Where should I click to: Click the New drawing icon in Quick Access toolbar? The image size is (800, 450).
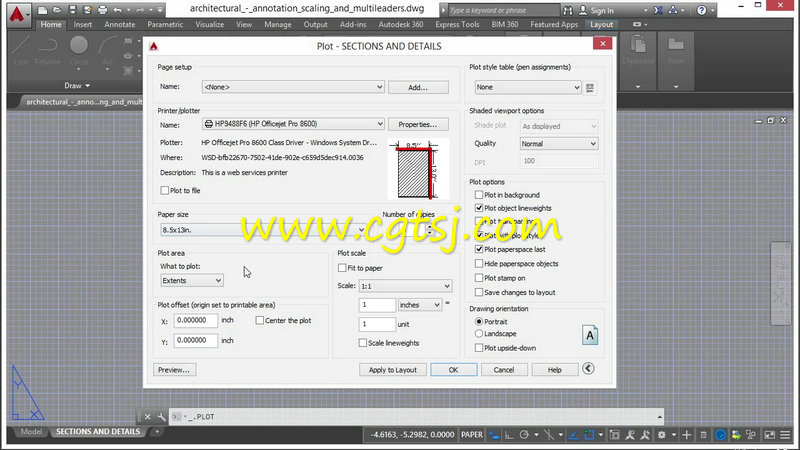(x=43, y=10)
